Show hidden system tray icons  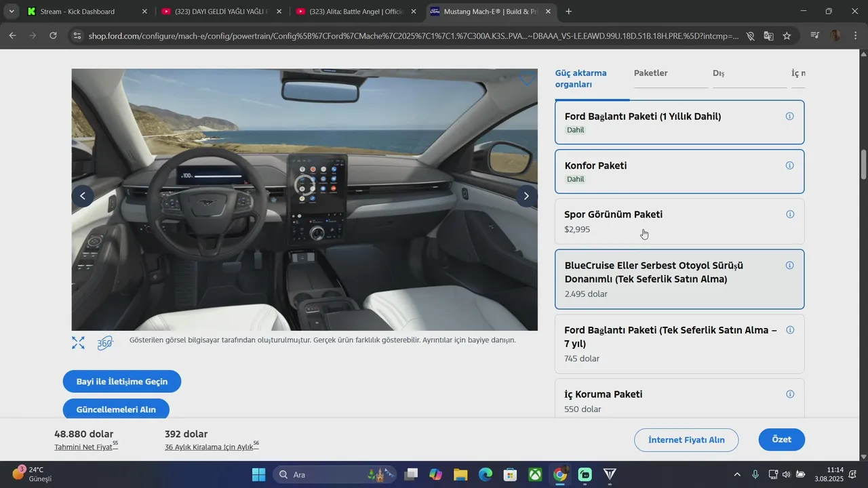click(x=738, y=474)
